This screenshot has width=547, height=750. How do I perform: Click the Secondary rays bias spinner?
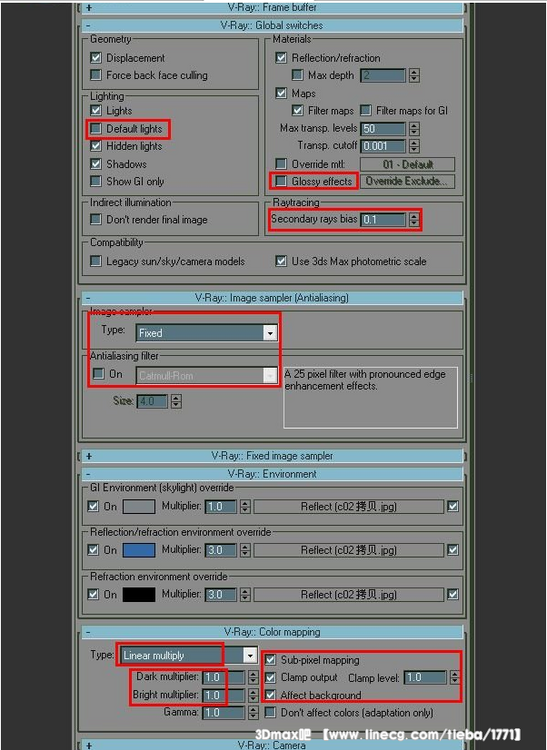(x=415, y=220)
